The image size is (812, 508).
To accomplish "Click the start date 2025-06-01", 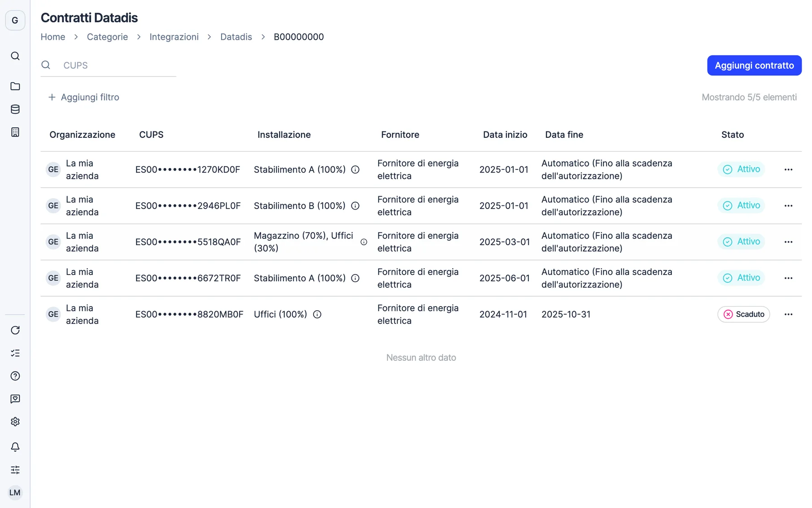I will click(504, 278).
